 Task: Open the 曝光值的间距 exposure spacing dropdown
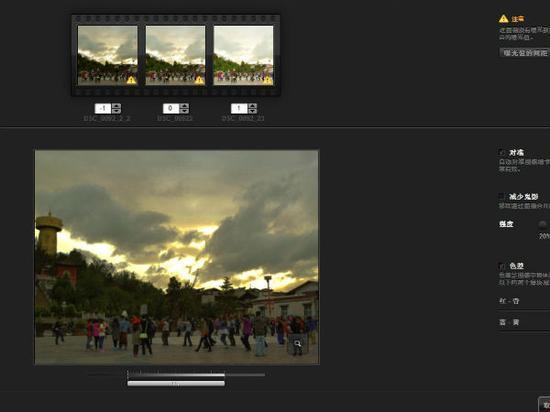pyautogui.click(x=525, y=53)
